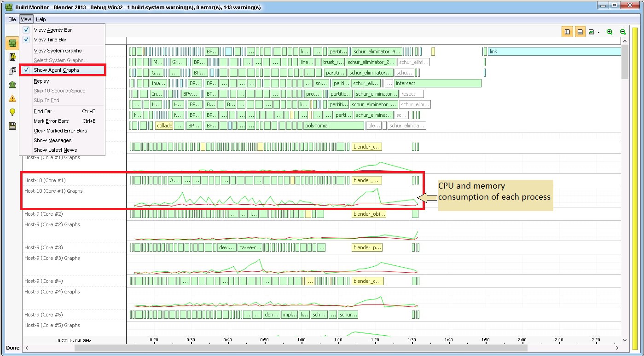644x356 pixels.
Task: Click the graph chart toolbar icon
Action: (591, 32)
